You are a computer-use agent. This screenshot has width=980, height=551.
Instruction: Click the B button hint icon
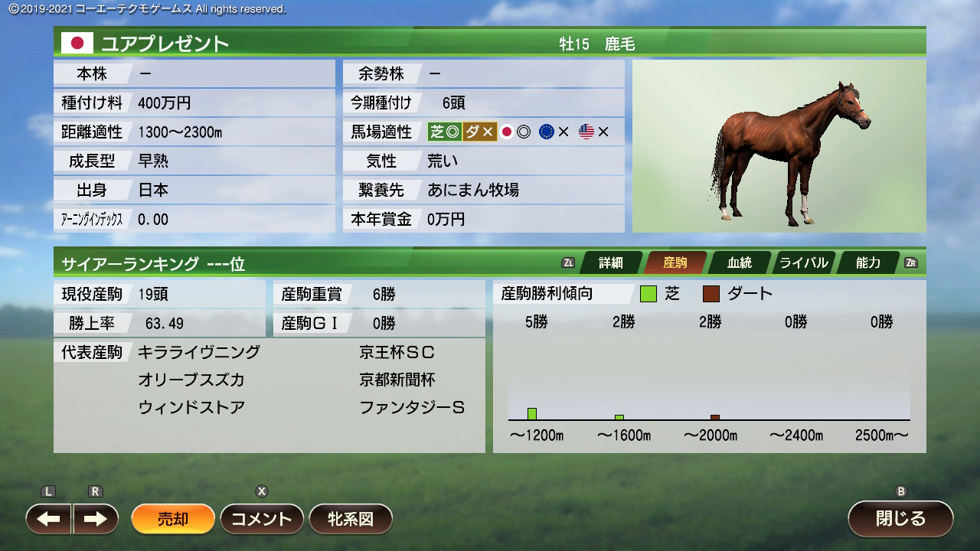point(900,491)
